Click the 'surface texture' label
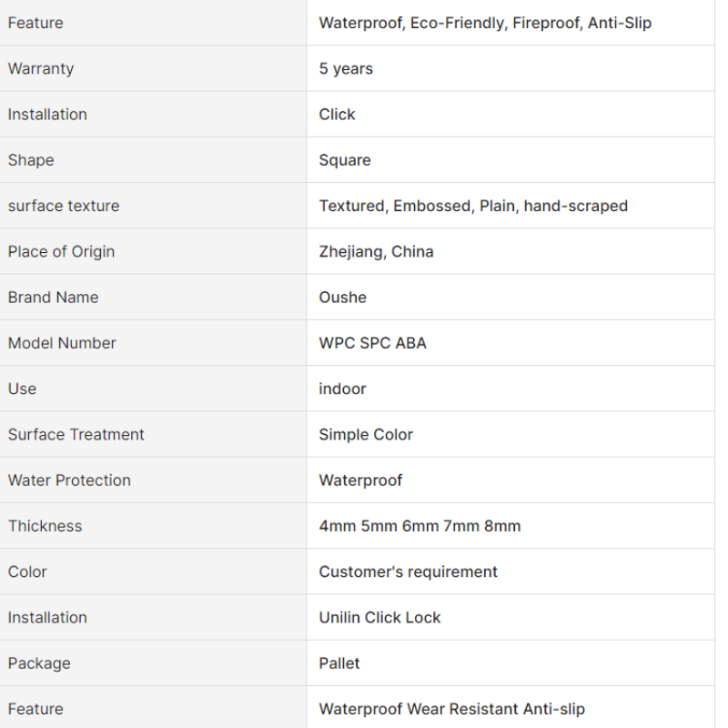The image size is (728, 728). pos(64,206)
